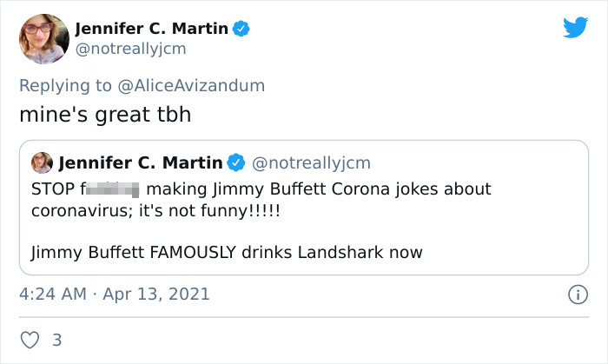The image size is (608, 364).
Task: Click the 'Replying to' label text
Action: point(65,85)
